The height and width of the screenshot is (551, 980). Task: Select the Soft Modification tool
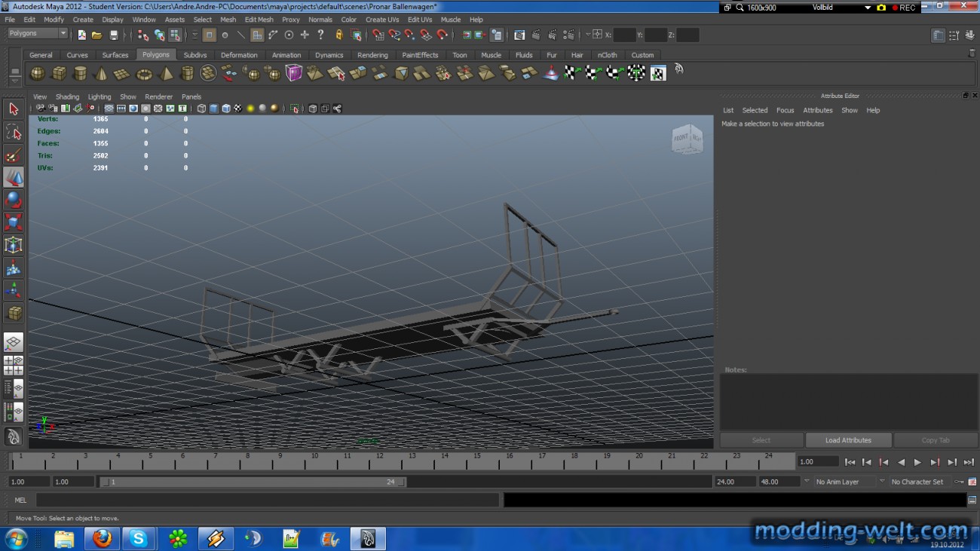(14, 268)
